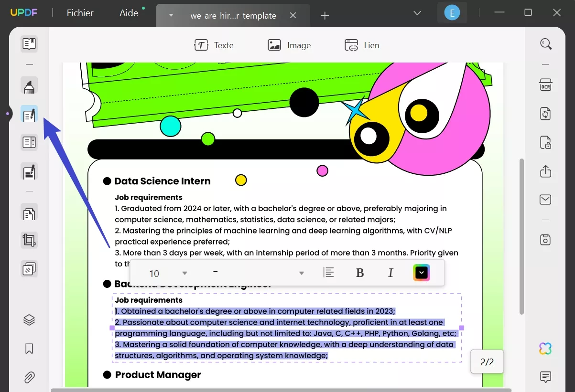The image size is (575, 392).
Task: Open the user account avatar E
Action: click(x=452, y=13)
